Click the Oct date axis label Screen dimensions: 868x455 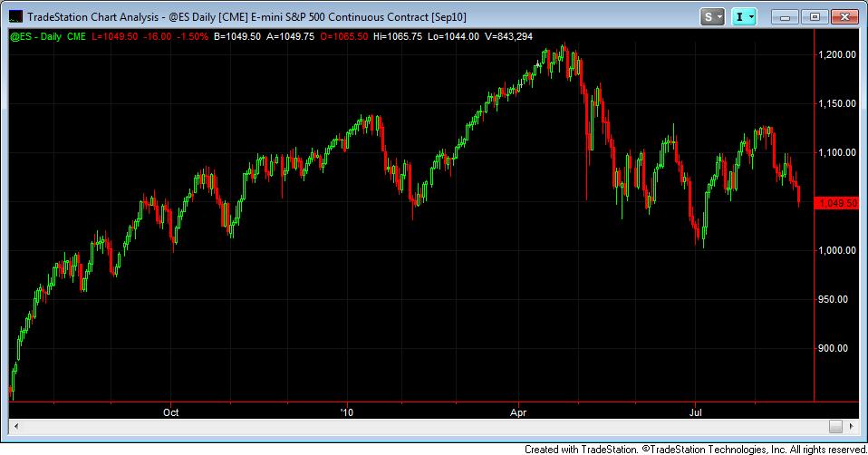pos(171,412)
